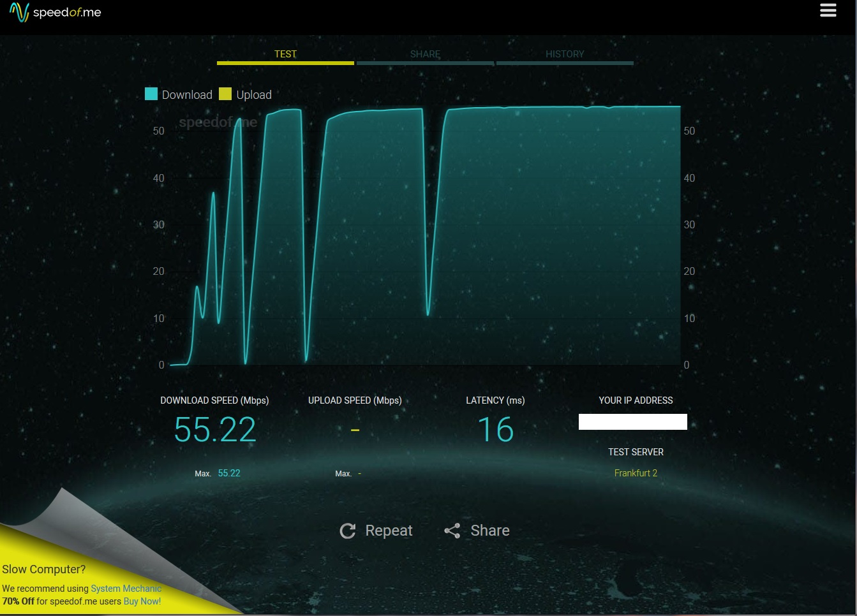Open the System Mechanic link

coord(126,589)
